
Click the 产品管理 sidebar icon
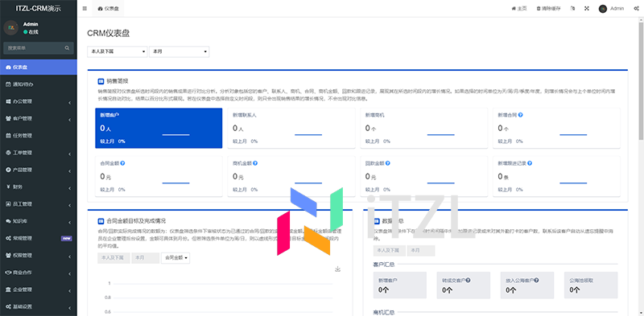tap(8, 170)
